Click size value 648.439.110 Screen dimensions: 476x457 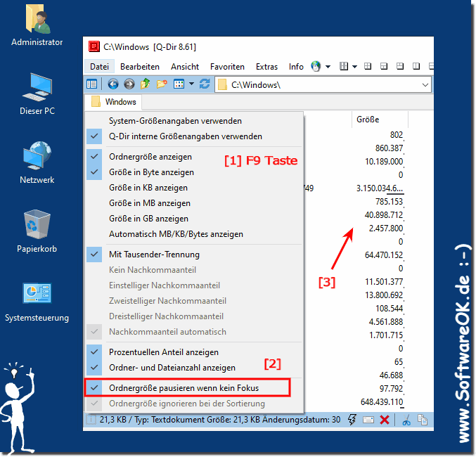(x=382, y=402)
